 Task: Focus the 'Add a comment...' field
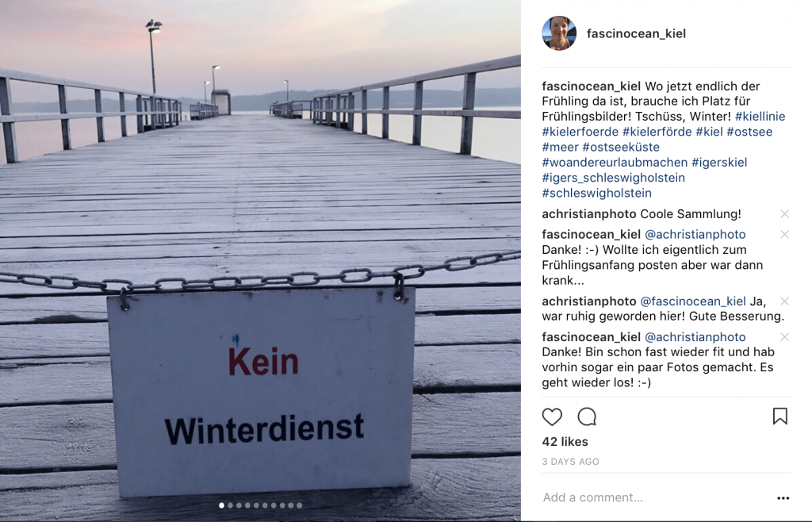(x=657, y=497)
